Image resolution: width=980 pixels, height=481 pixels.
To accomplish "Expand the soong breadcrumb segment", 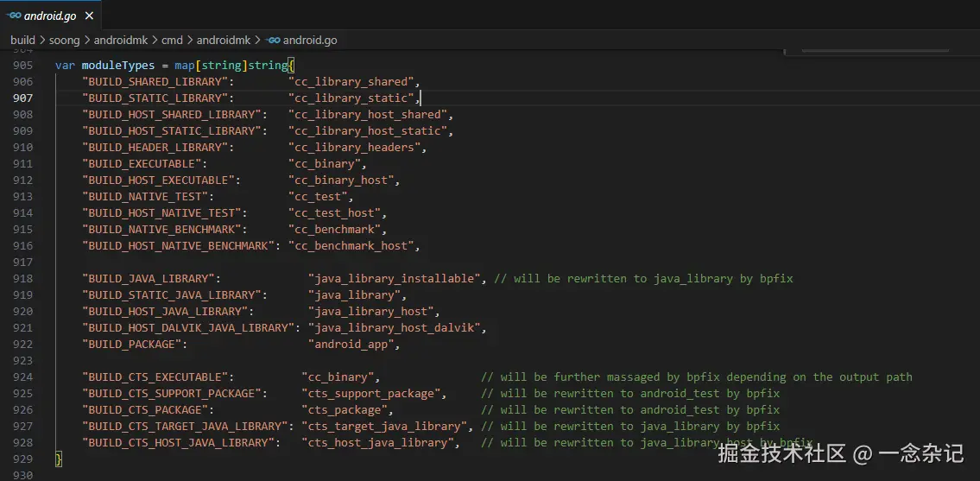I will (65, 40).
